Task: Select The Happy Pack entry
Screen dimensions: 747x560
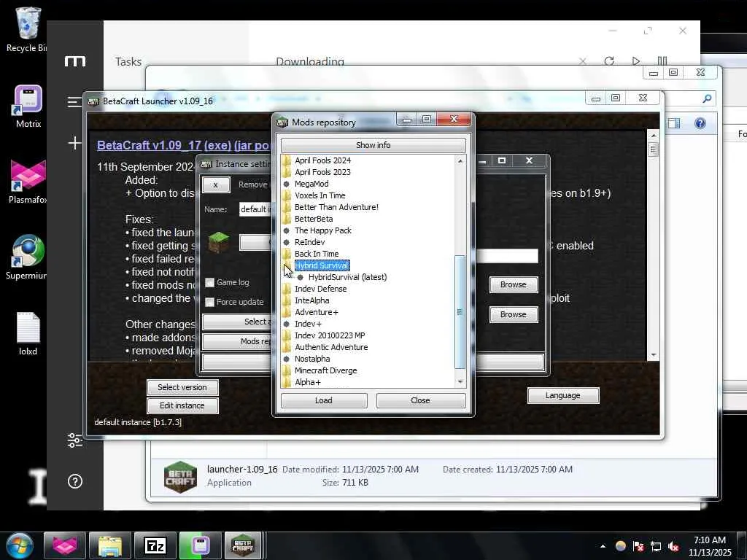Action: (323, 230)
